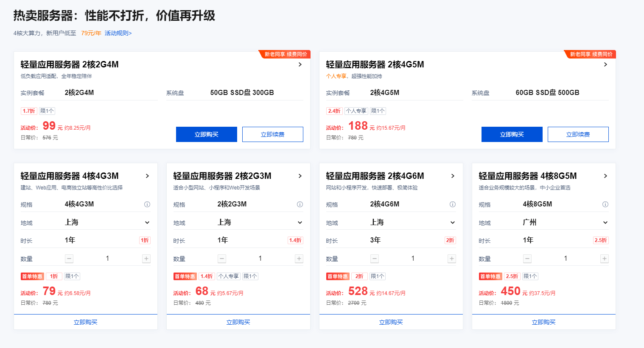Screen dimensions: 644x348
Task: Increase quantity for 4核4G3M server
Action: point(146,259)
